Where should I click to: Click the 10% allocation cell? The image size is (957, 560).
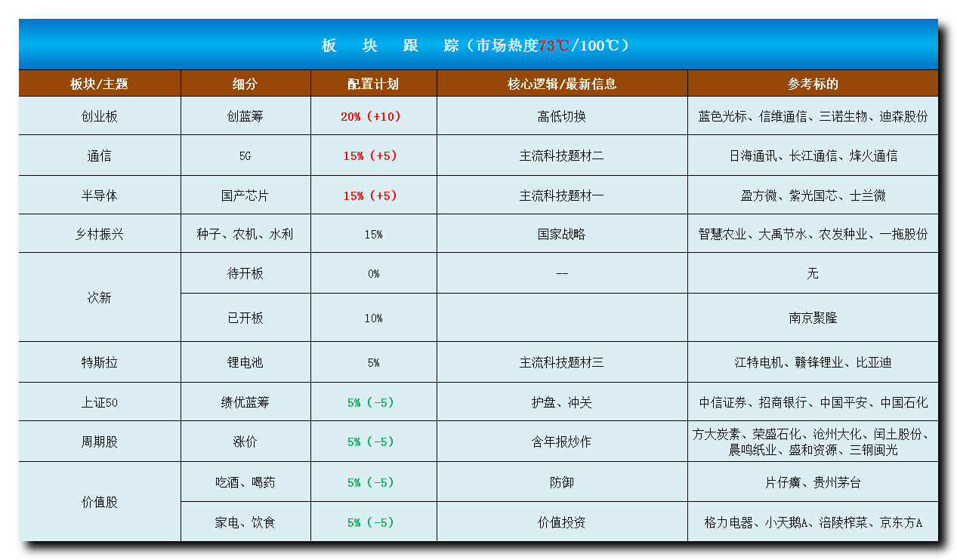[x=373, y=318]
